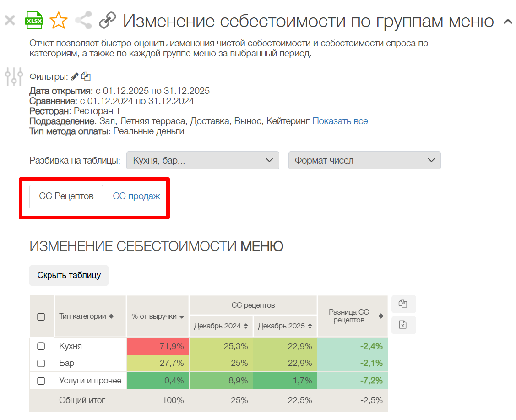The image size is (516, 420).
Task: Copy table using icon right of table
Action: point(403,304)
